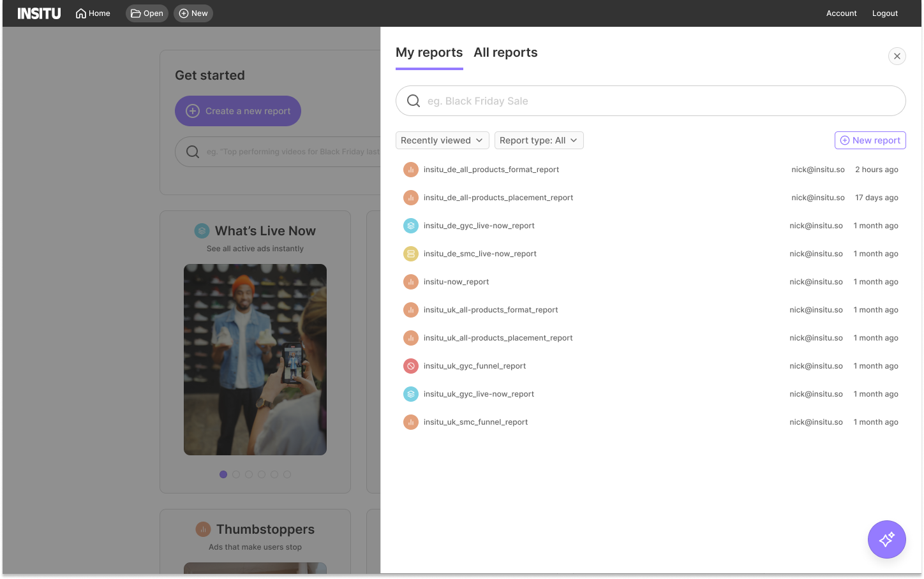The image size is (924, 579).
Task: Click the INSITU logo
Action: 39,13
